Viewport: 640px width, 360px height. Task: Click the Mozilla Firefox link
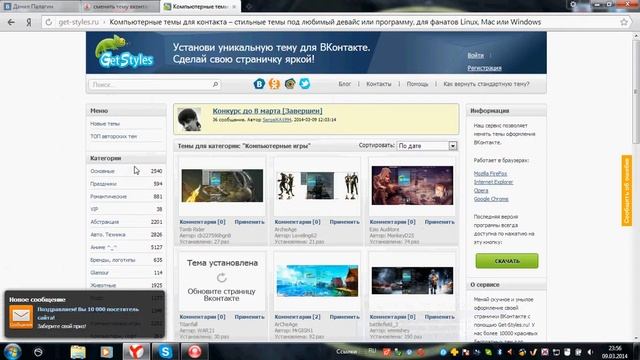[x=490, y=173]
